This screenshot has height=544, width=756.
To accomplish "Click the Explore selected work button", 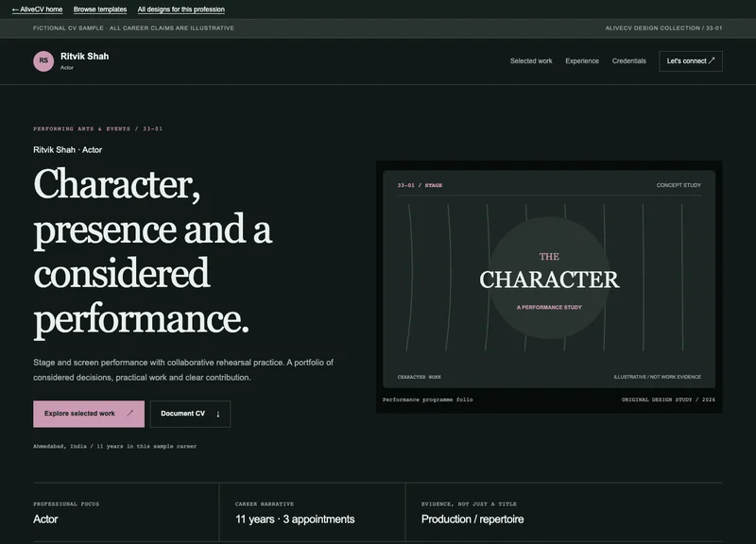I will click(x=89, y=414).
